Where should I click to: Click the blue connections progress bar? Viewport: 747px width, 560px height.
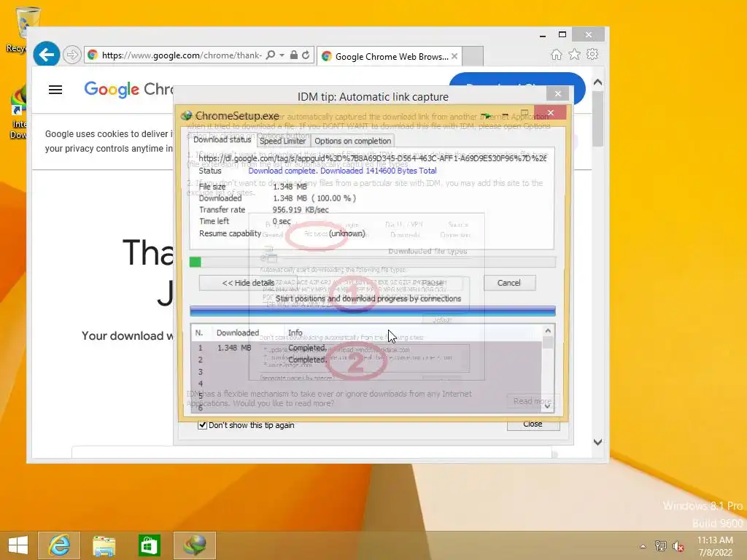372,311
